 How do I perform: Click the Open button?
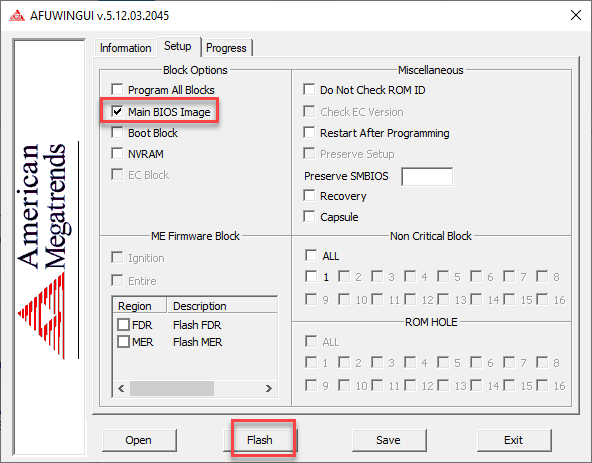click(x=139, y=440)
